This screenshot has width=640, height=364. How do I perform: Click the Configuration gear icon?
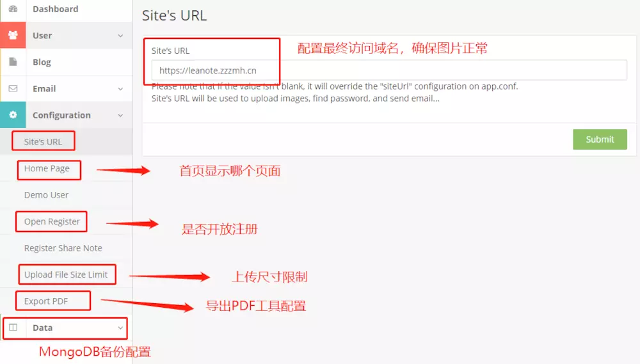(13, 115)
